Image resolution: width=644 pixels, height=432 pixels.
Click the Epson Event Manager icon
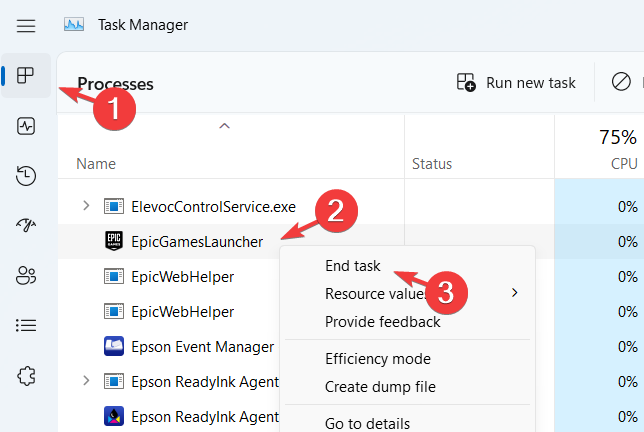tap(114, 346)
